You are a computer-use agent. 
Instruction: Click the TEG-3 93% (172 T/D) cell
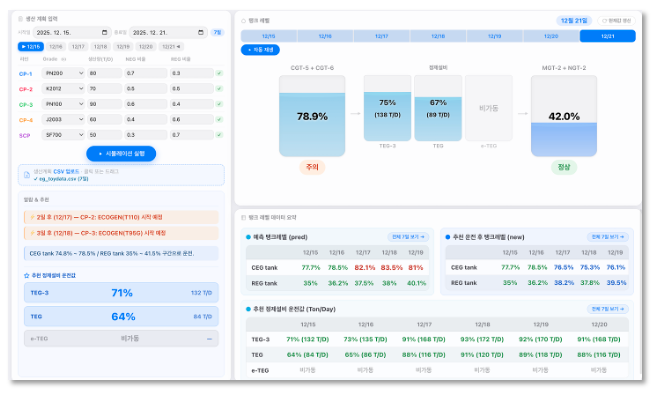click(x=482, y=340)
